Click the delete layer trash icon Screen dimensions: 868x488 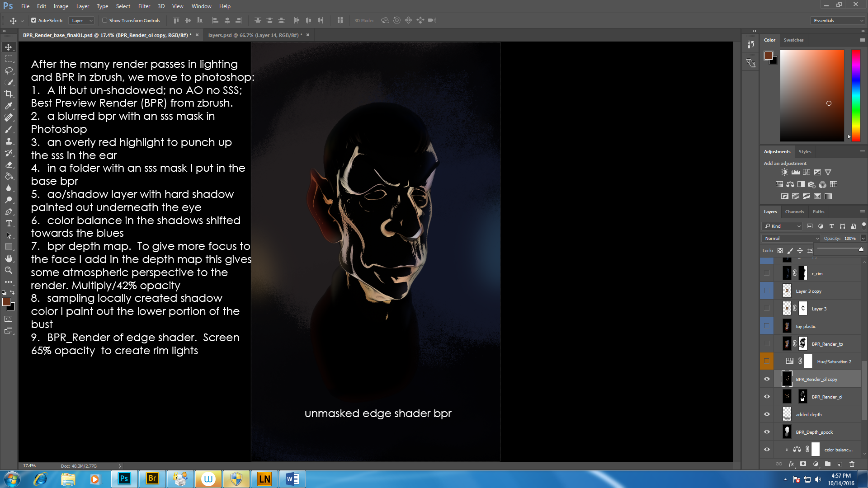click(852, 464)
